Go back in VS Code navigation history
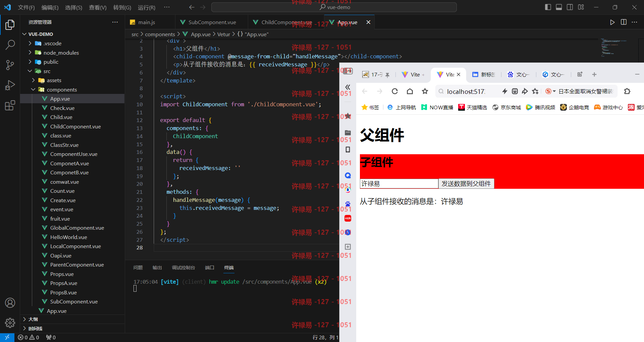Image resolution: width=644 pixels, height=342 pixels. 192,7
